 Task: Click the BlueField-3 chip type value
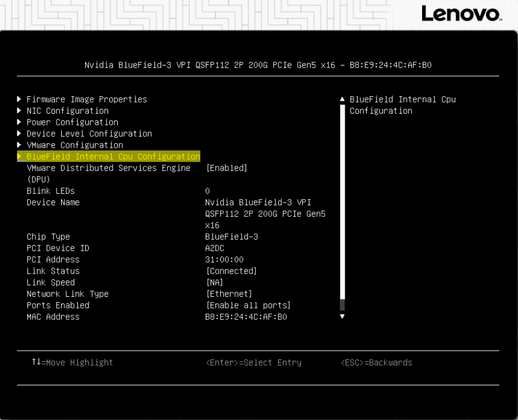click(231, 237)
